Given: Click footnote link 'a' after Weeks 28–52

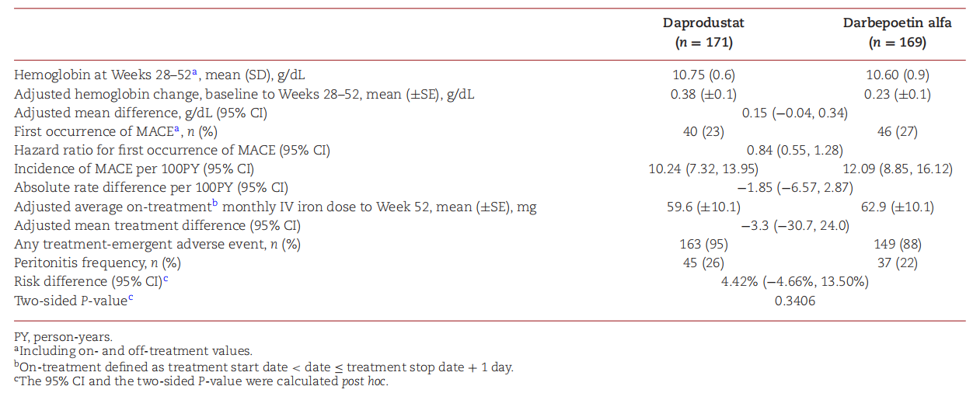Looking at the screenshot, I should [x=195, y=72].
